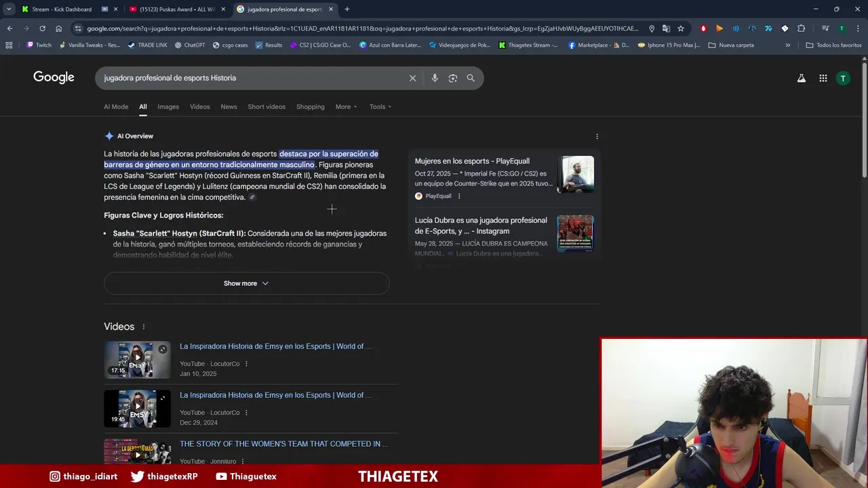Go to Google home via logo
Viewport: 868px width, 488px height.
(x=54, y=77)
